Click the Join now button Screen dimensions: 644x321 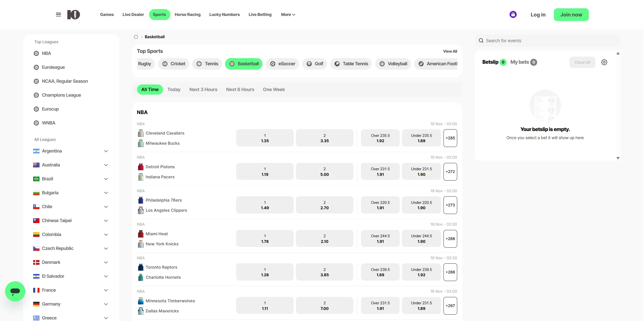pos(571,14)
